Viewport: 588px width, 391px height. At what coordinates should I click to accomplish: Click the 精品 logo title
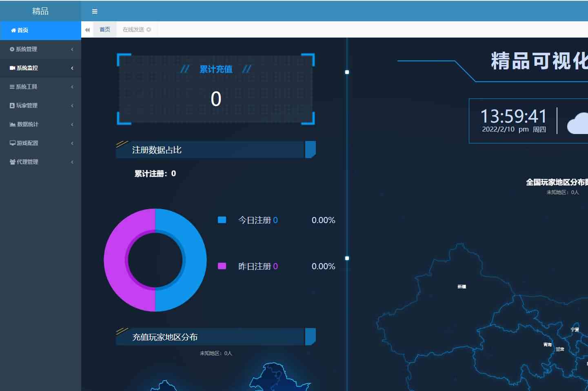(40, 11)
